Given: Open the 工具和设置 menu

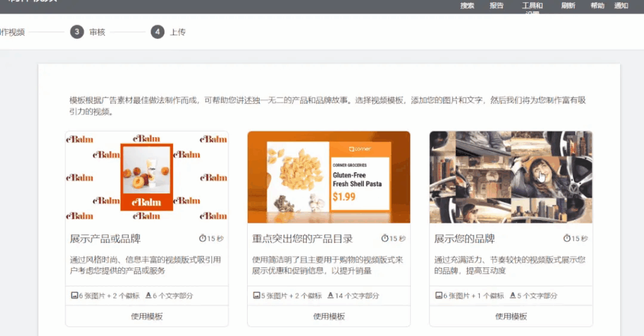Looking at the screenshot, I should point(532,7).
